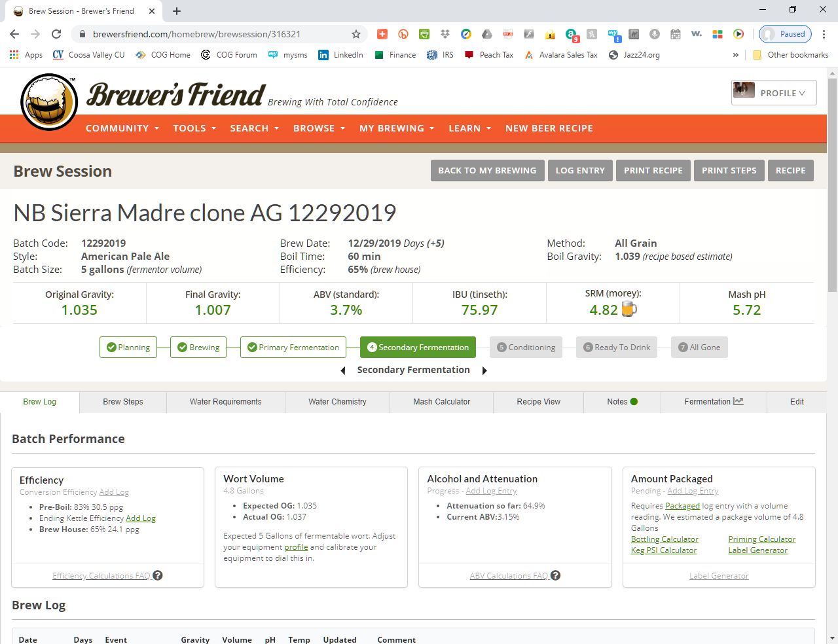Bookmark this page with the star icon
This screenshot has height=644, width=838.
pyautogui.click(x=356, y=34)
